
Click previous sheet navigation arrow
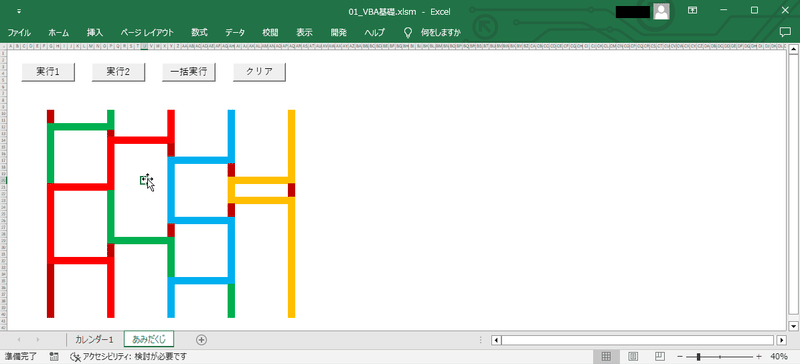pyautogui.click(x=19, y=339)
